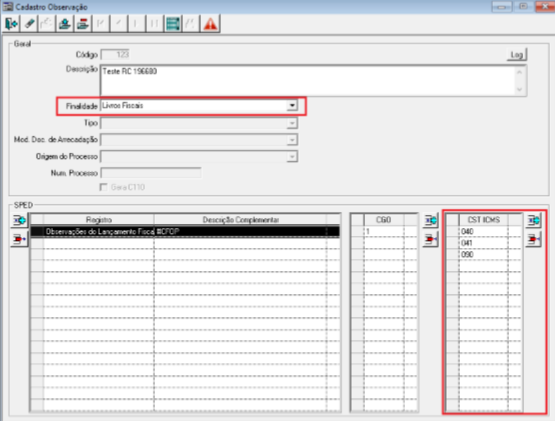
Task: Minimize the Cadastro Observação window
Action: coord(502,6)
